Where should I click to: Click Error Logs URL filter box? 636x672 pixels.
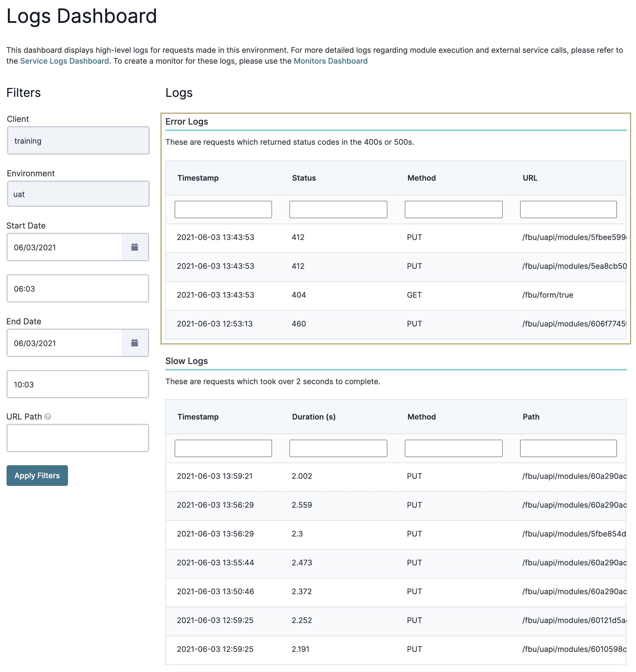pos(568,209)
